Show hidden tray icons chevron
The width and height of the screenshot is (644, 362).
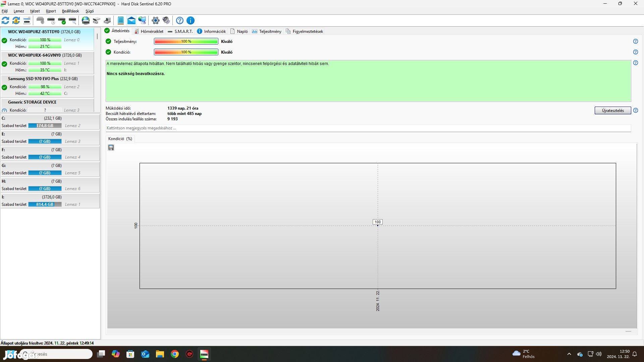tap(569, 354)
